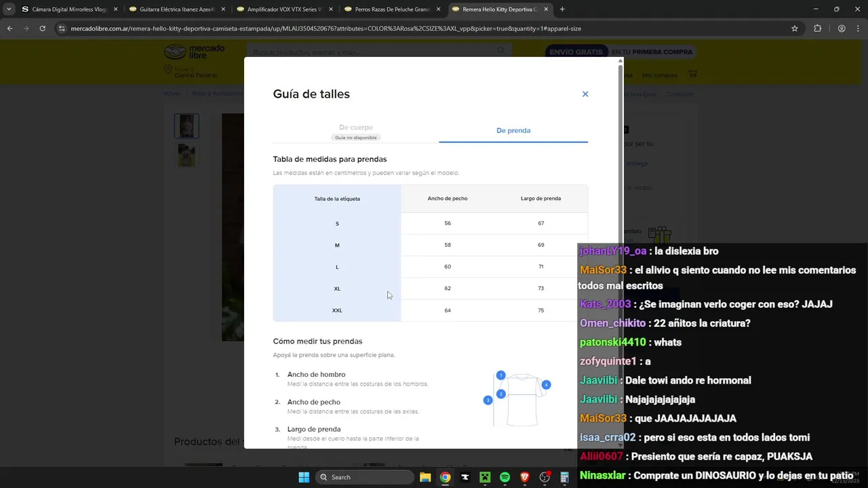Image resolution: width=868 pixels, height=488 pixels.
Task: Click garment length value 75
Action: click(x=541, y=310)
